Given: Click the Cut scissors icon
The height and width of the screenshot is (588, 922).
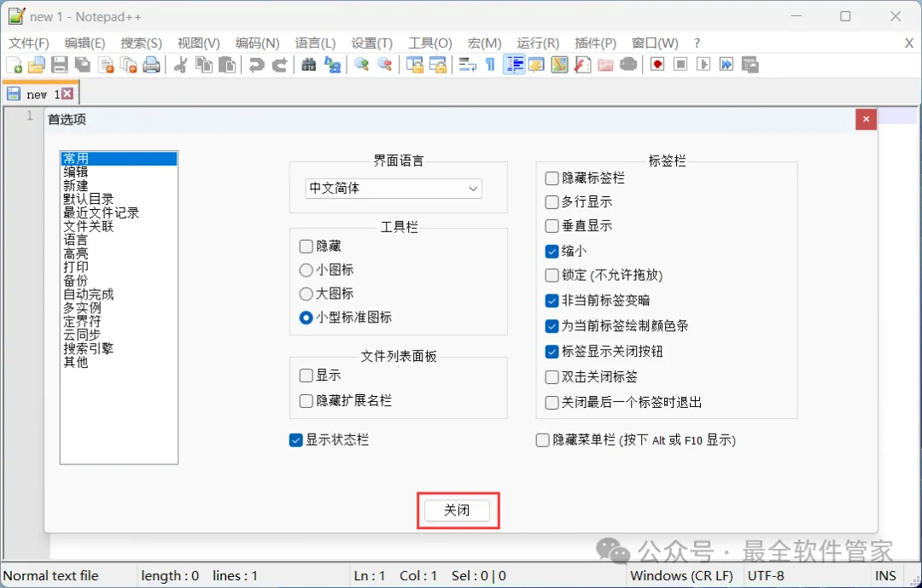Looking at the screenshot, I should pos(180,65).
